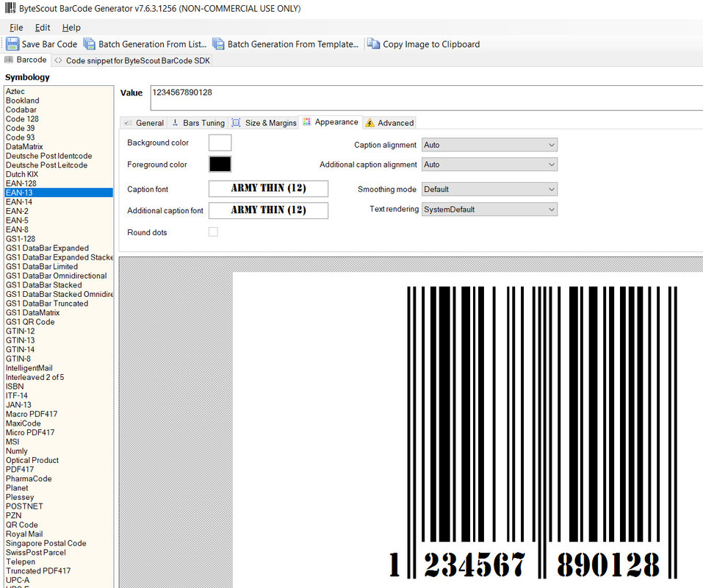Image resolution: width=703 pixels, height=588 pixels.
Task: Select Deutsche Post Identcode
Action: coord(49,156)
